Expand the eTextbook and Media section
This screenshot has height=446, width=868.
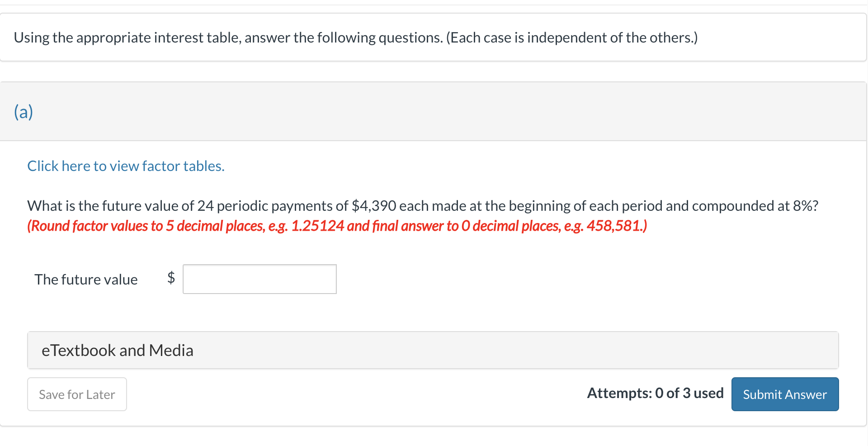click(118, 350)
